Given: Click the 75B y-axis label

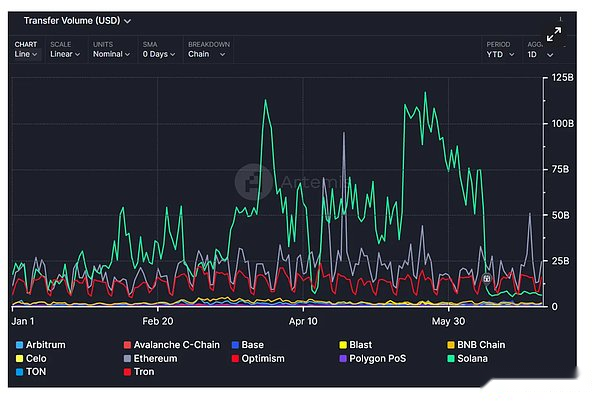Looking at the screenshot, I should click(x=561, y=169).
